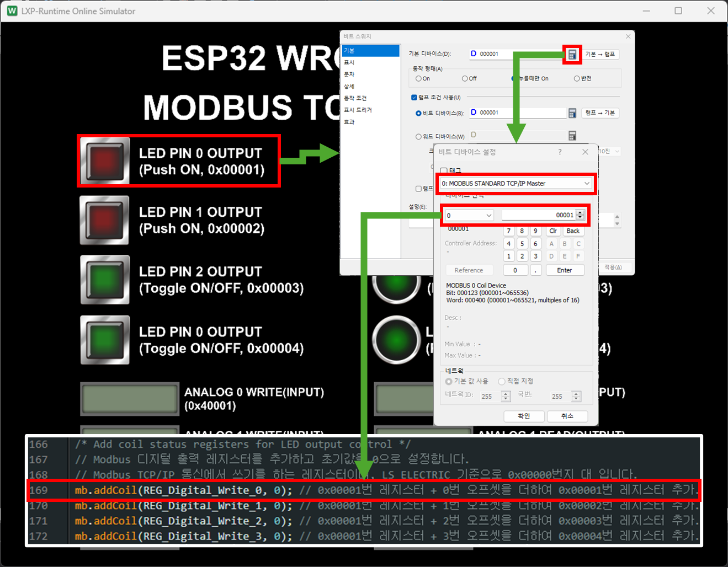
Task: Click keypad digit 3
Action: pos(535,256)
